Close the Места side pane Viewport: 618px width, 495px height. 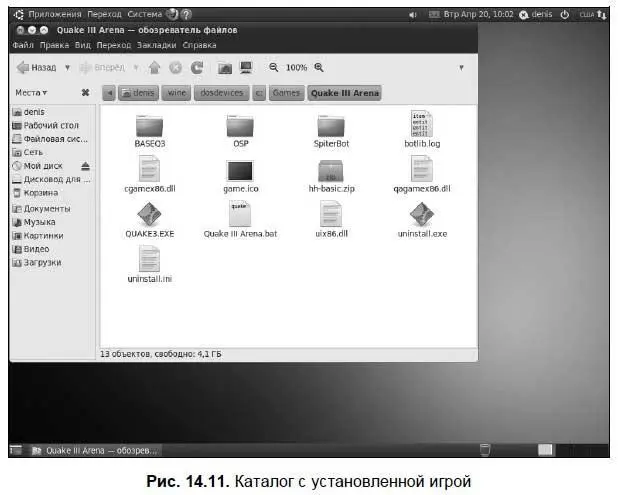85,93
